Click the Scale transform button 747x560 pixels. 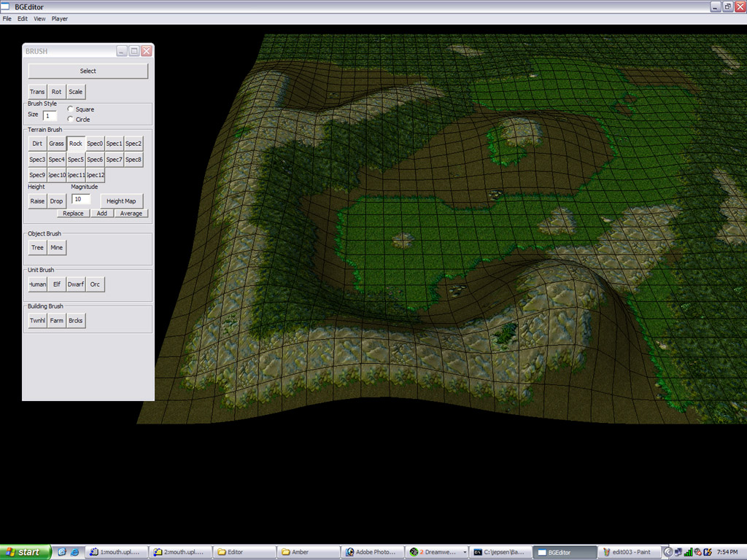76,92
